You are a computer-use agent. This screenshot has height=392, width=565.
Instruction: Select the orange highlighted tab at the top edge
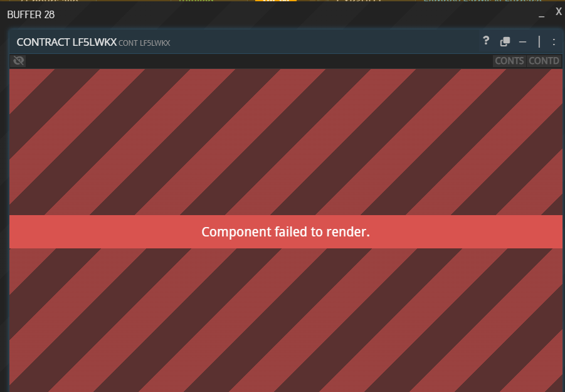[276, 1]
